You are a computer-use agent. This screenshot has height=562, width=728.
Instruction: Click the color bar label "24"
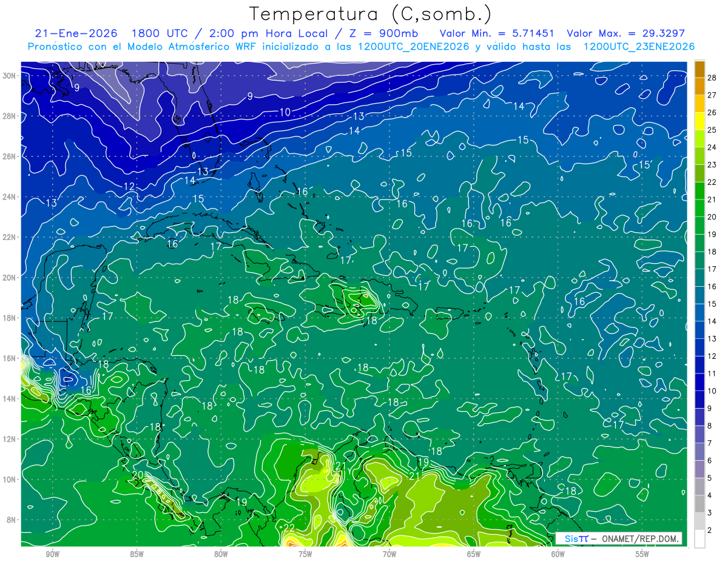[712, 147]
